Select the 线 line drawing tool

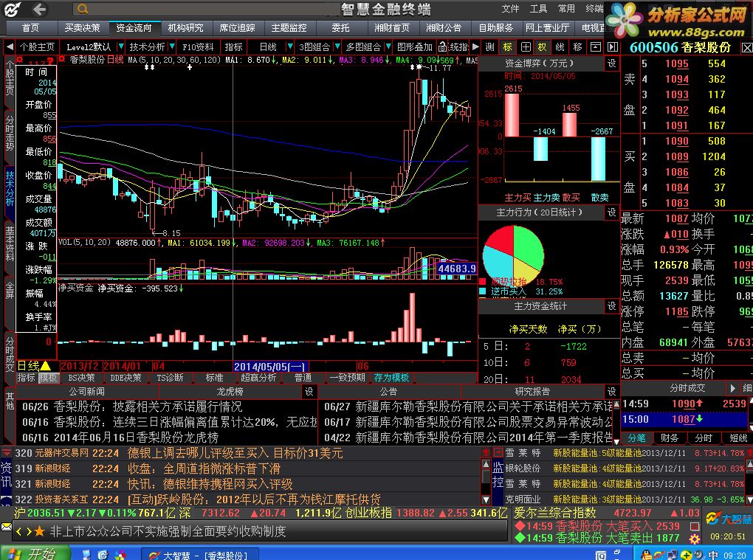pyautogui.click(x=560, y=47)
